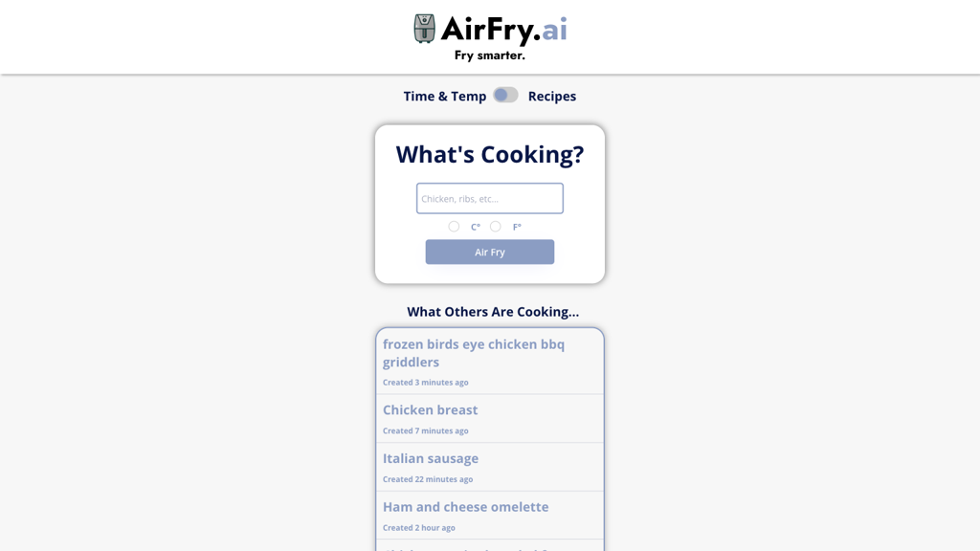Select the C° temperature radio button

click(454, 226)
